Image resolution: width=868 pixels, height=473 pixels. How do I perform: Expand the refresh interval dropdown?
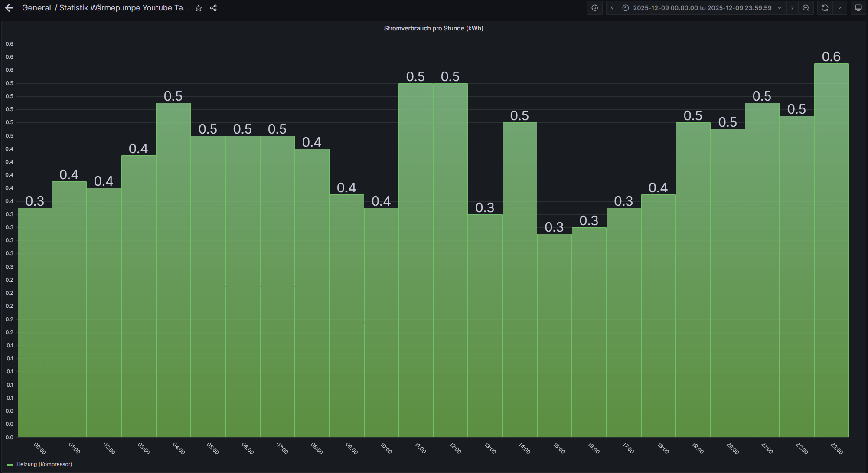(840, 8)
